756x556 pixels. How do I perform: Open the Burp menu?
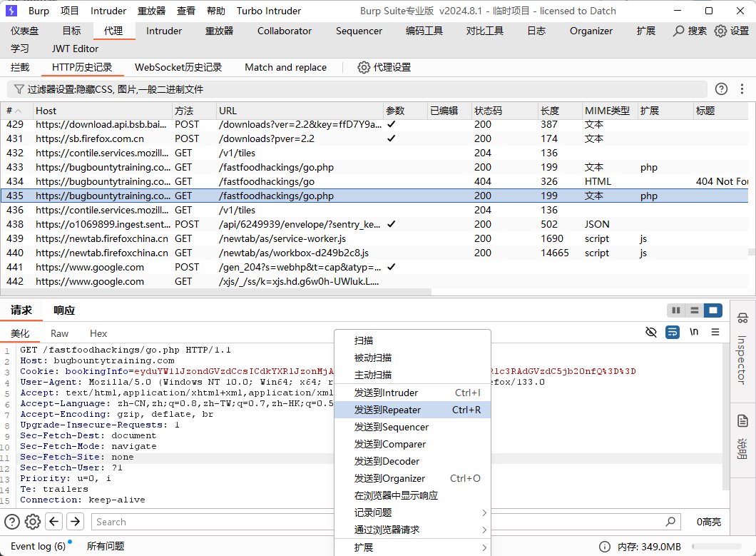39,11
